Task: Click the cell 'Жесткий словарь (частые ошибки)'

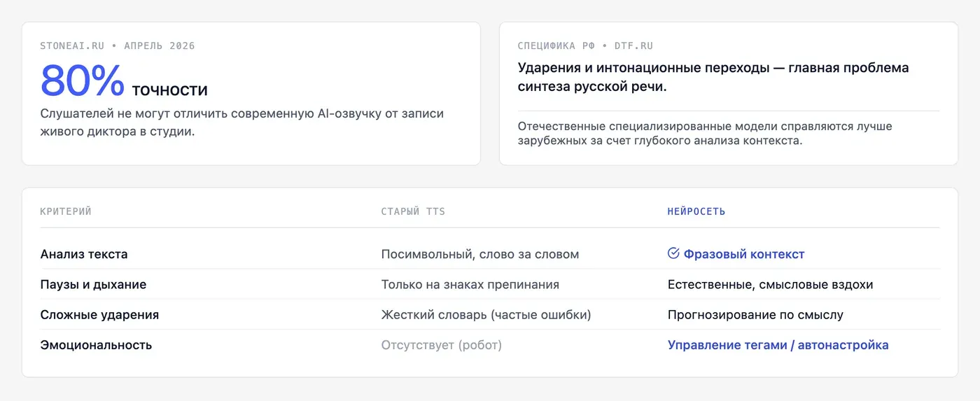Action: pyautogui.click(x=486, y=315)
